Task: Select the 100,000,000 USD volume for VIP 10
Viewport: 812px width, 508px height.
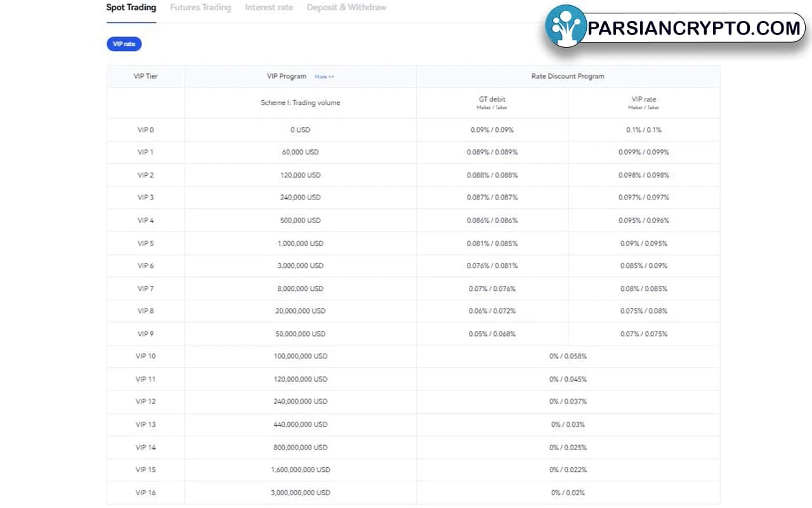Action: coord(300,356)
